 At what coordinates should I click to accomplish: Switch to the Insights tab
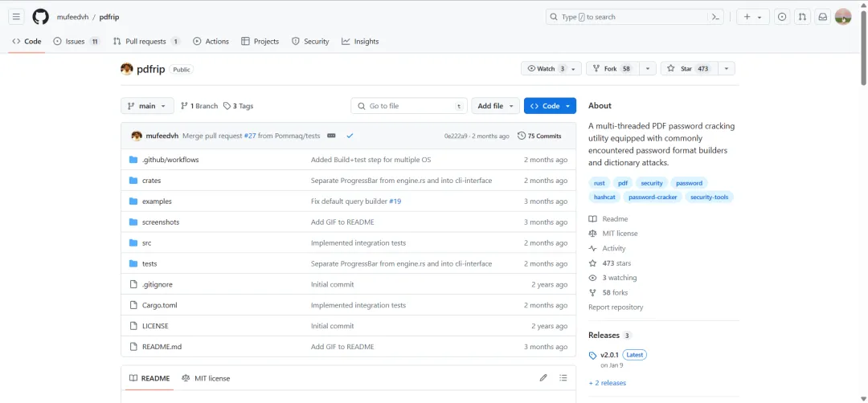pos(360,42)
